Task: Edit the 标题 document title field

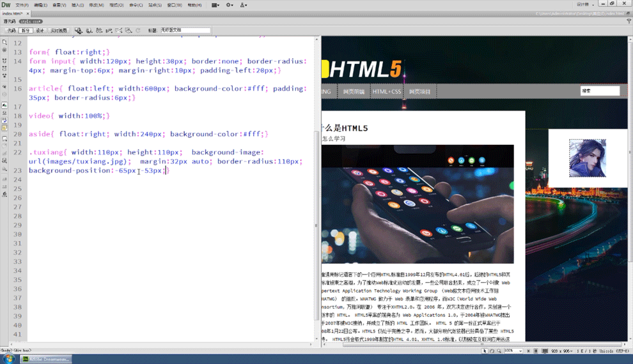Action: point(185,30)
